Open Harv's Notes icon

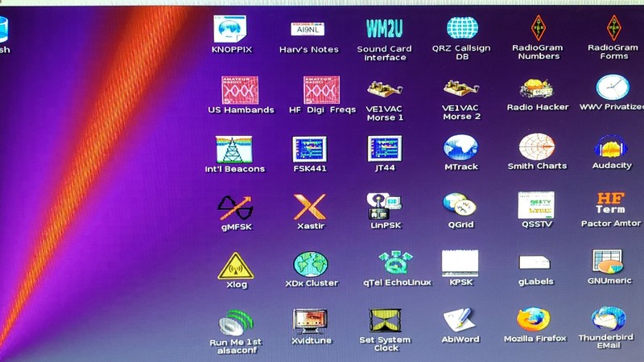(308, 30)
